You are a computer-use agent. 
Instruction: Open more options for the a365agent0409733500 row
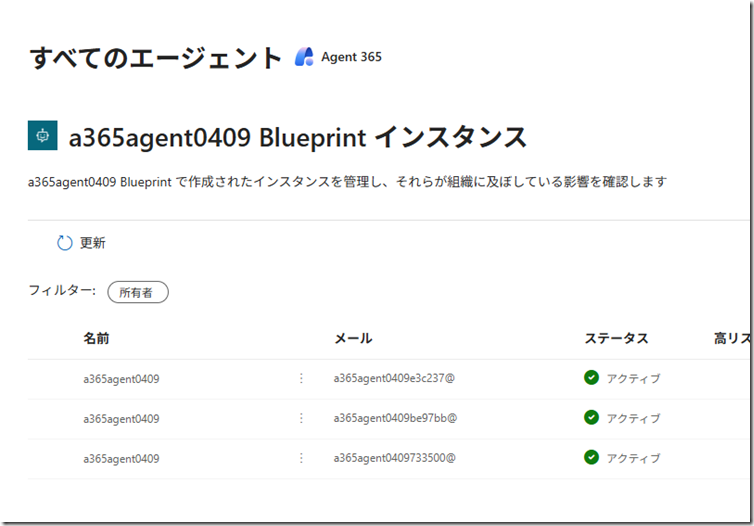(301, 458)
